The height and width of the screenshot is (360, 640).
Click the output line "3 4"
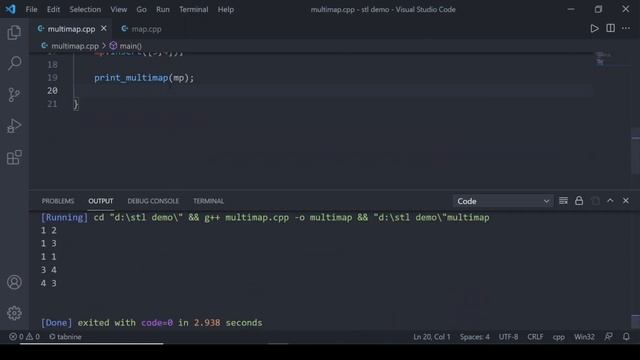pos(49,270)
